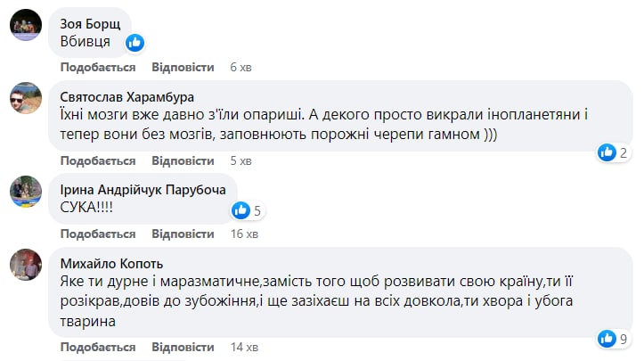
Task: Like Святослав Харамбура's comment via Подобається
Action: click(x=98, y=161)
